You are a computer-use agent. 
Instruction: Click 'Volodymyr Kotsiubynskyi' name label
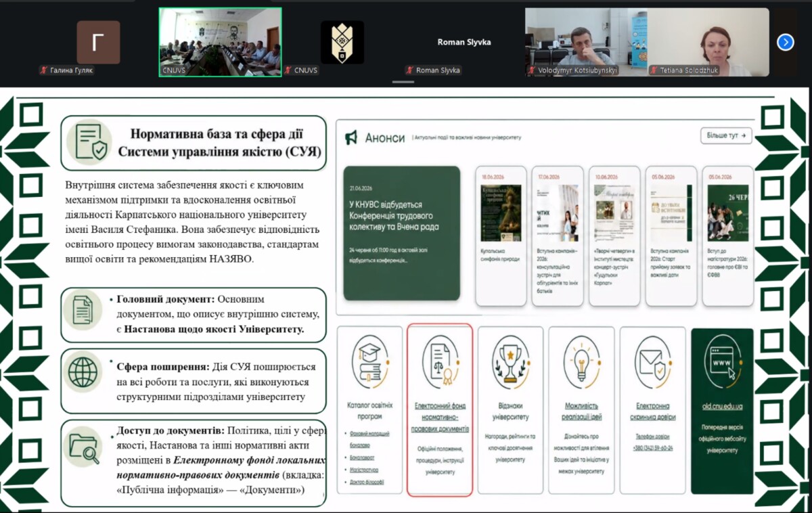tap(578, 70)
